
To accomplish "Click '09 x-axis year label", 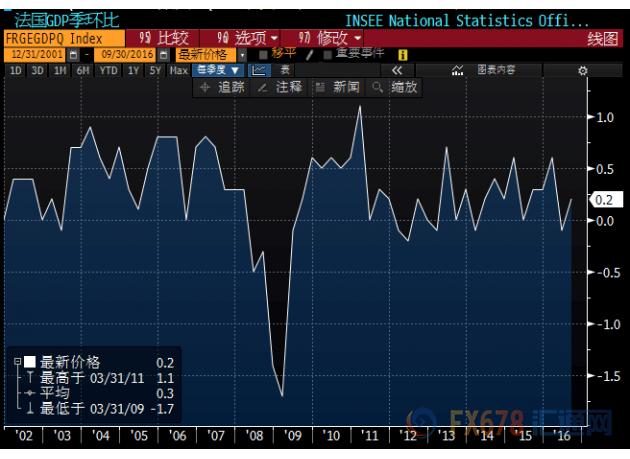I will [293, 436].
